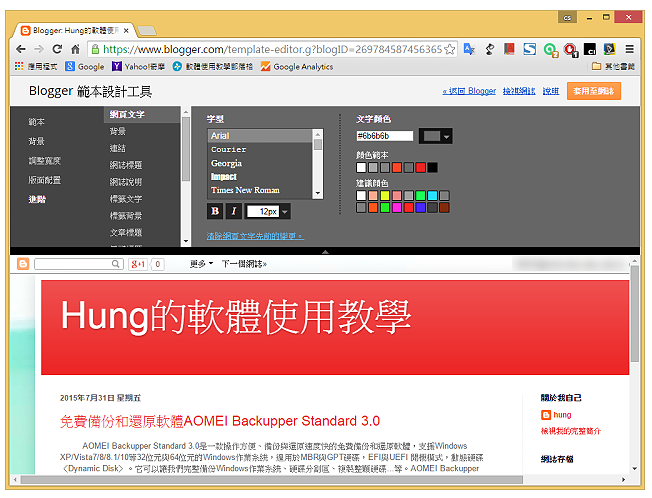Image resolution: width=652 pixels, height=498 pixels.
Task: Pick the yellow suggested color swatch
Action: point(385,195)
